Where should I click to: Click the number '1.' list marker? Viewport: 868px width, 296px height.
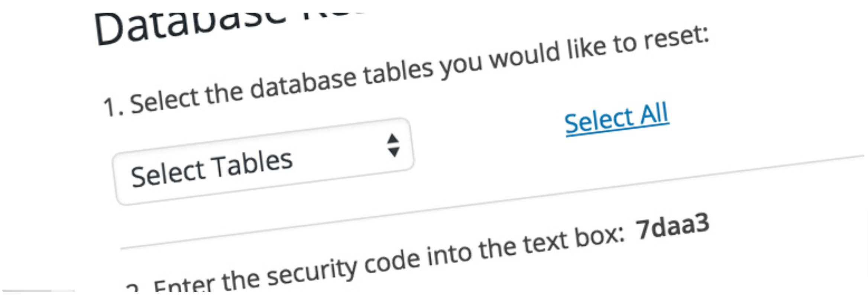[113, 107]
